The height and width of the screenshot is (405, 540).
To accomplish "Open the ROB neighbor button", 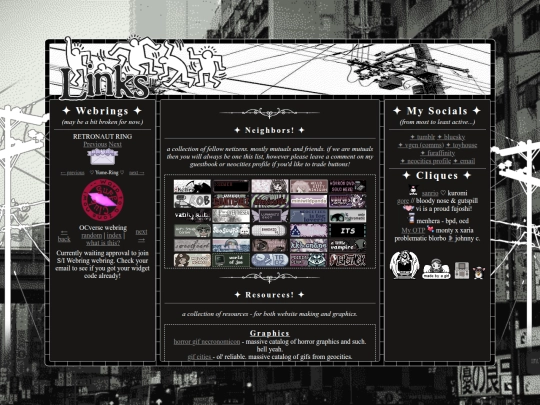I will (192, 201).
